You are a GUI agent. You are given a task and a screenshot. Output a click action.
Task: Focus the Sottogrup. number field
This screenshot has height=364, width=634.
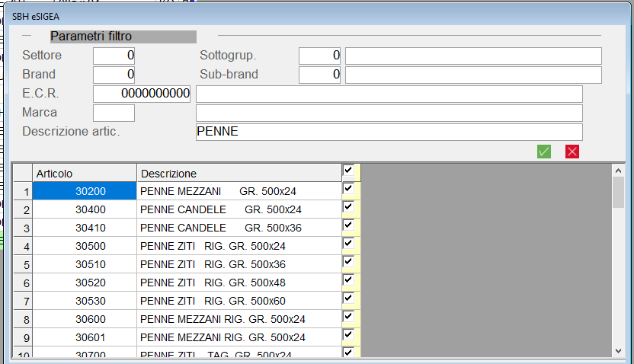[x=319, y=56]
